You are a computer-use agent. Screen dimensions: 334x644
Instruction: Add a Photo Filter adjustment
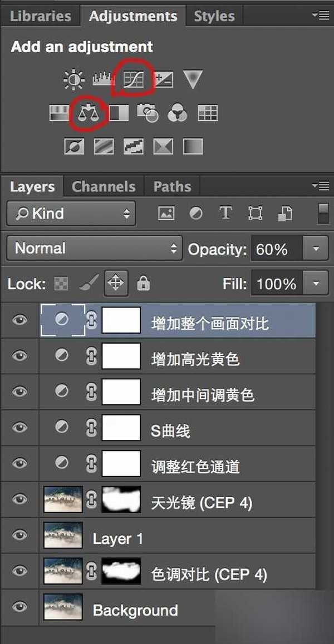148,113
